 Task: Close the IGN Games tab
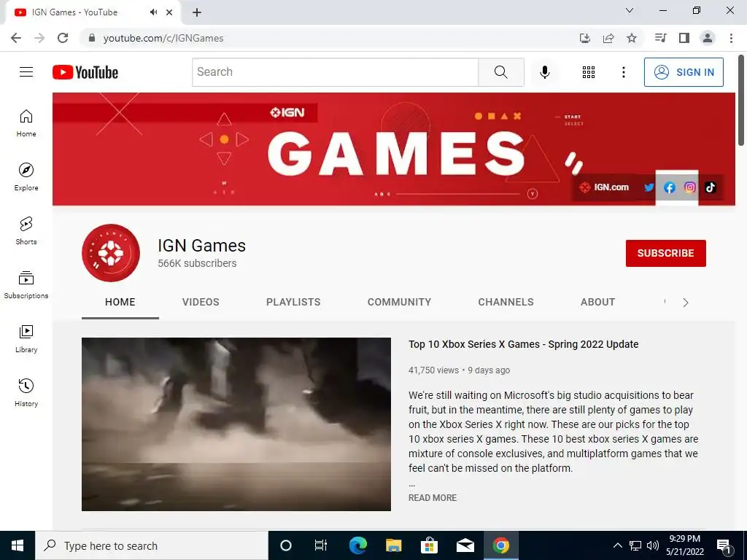[x=169, y=12]
